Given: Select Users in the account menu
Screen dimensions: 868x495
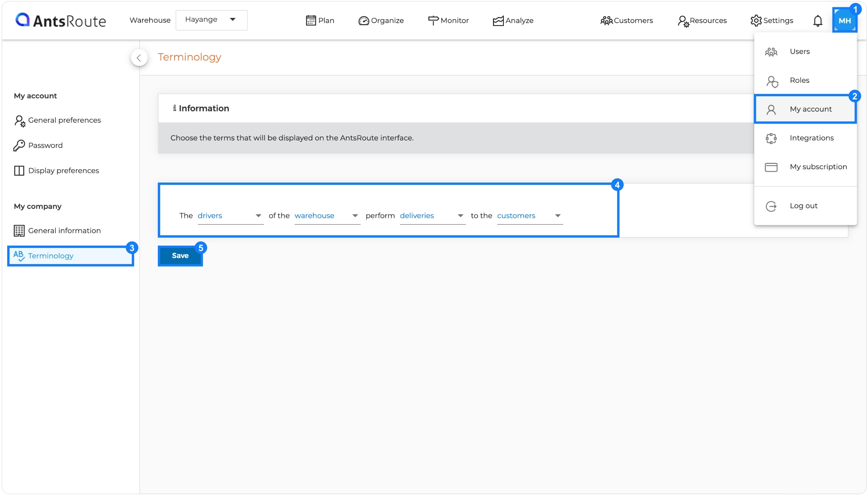Looking at the screenshot, I should pos(805,52).
